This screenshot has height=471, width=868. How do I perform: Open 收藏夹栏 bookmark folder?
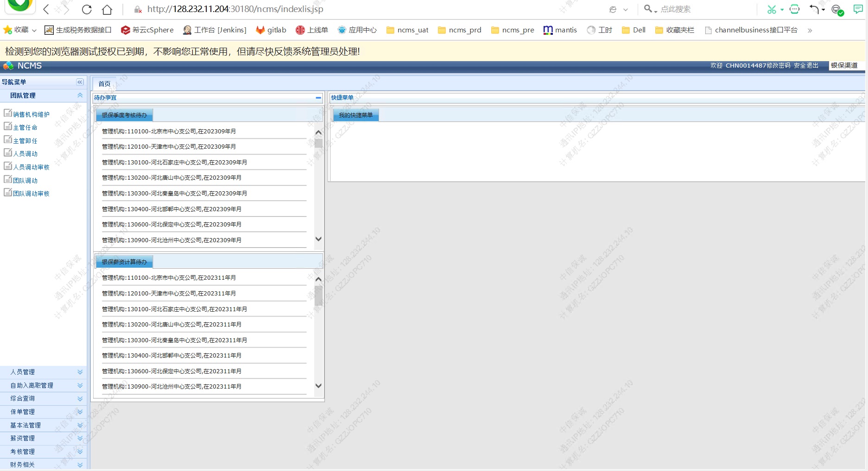click(x=675, y=30)
